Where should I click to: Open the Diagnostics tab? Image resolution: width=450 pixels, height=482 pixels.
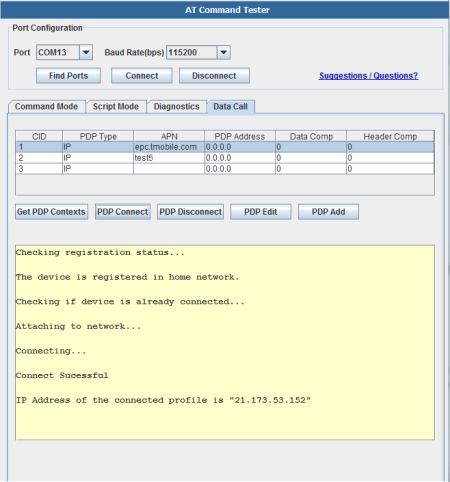click(176, 107)
